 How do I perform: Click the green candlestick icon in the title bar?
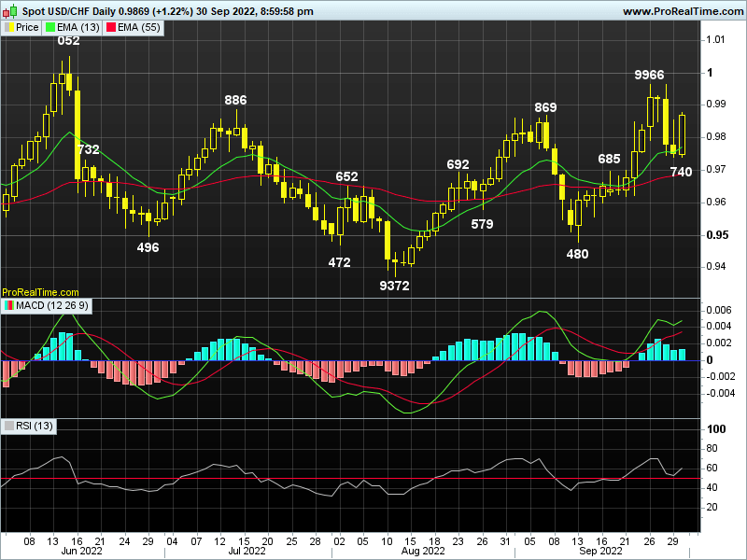pyautogui.click(x=13, y=9)
